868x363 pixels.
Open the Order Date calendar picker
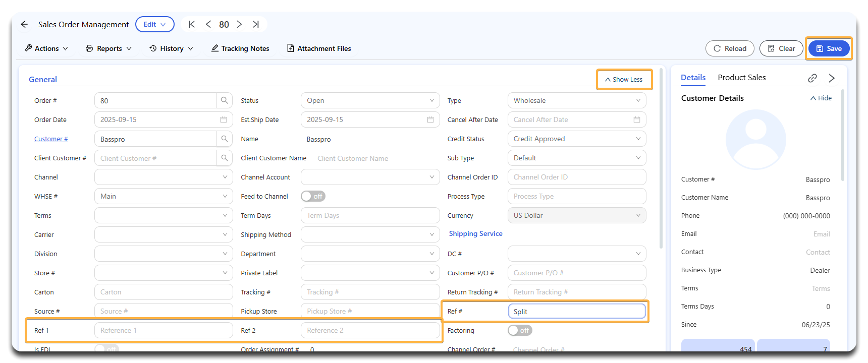224,119
